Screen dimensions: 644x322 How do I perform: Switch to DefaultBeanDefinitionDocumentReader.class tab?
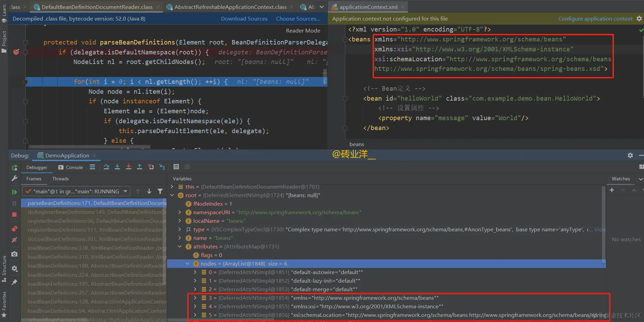[x=97, y=7]
